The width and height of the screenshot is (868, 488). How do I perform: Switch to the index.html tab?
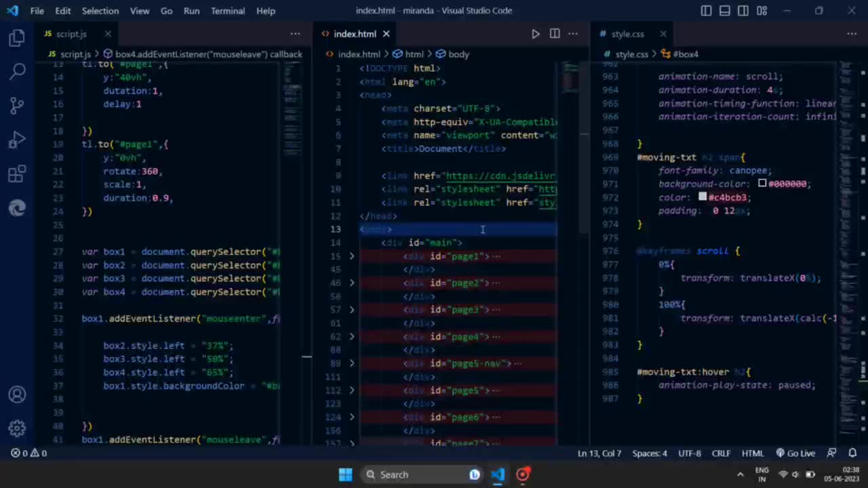(x=355, y=34)
